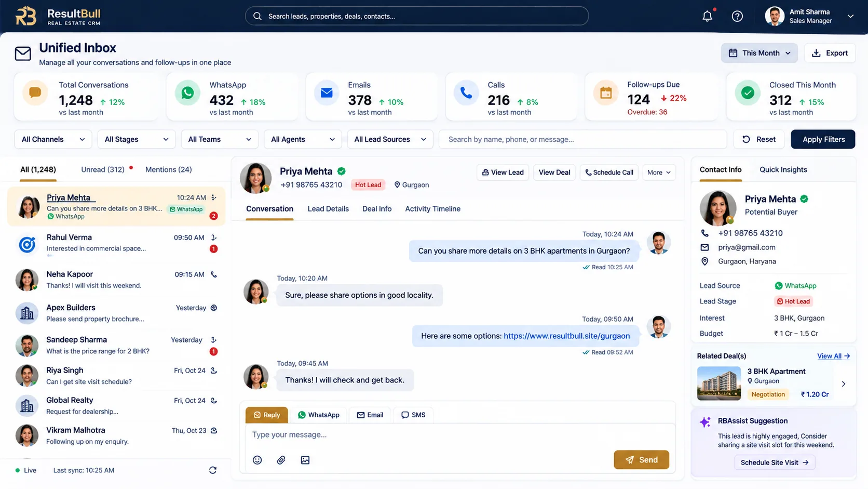
Task: Click phone icon on Neha Kapoor row
Action: pyautogui.click(x=214, y=274)
